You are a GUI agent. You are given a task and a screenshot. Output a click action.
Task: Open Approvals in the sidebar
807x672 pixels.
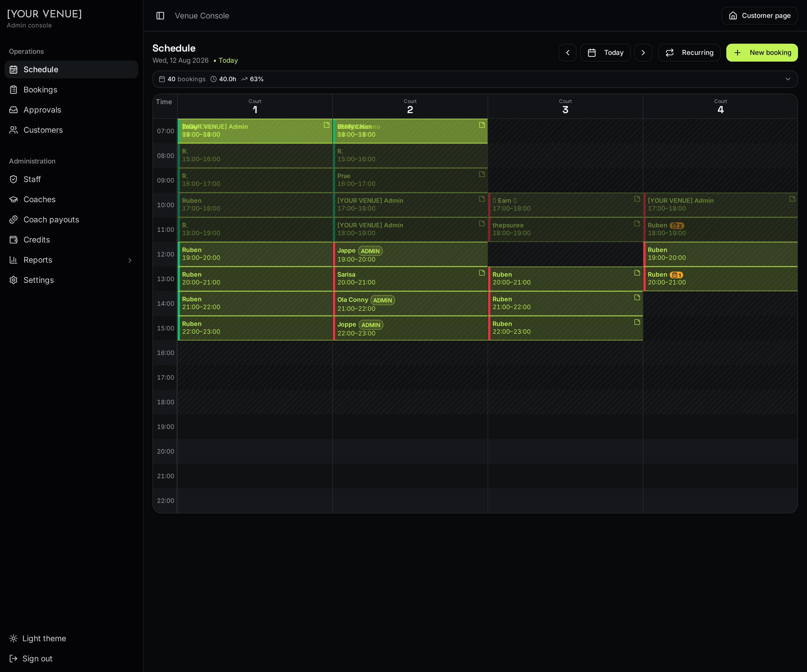pos(71,110)
